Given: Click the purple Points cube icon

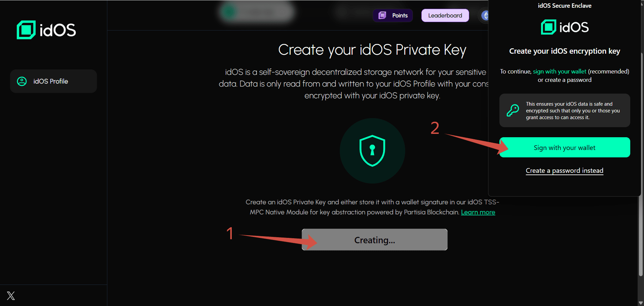Looking at the screenshot, I should pyautogui.click(x=382, y=15).
